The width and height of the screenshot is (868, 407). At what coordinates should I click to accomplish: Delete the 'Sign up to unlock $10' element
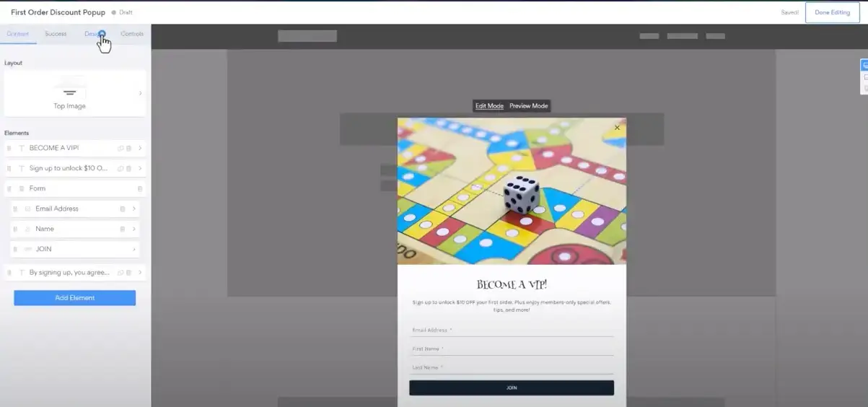click(129, 168)
